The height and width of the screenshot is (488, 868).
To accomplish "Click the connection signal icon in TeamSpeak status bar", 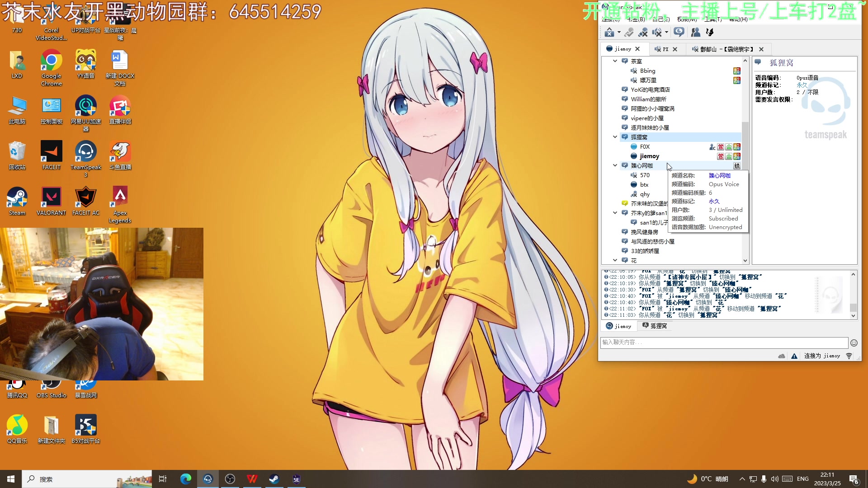I will pos(849,356).
